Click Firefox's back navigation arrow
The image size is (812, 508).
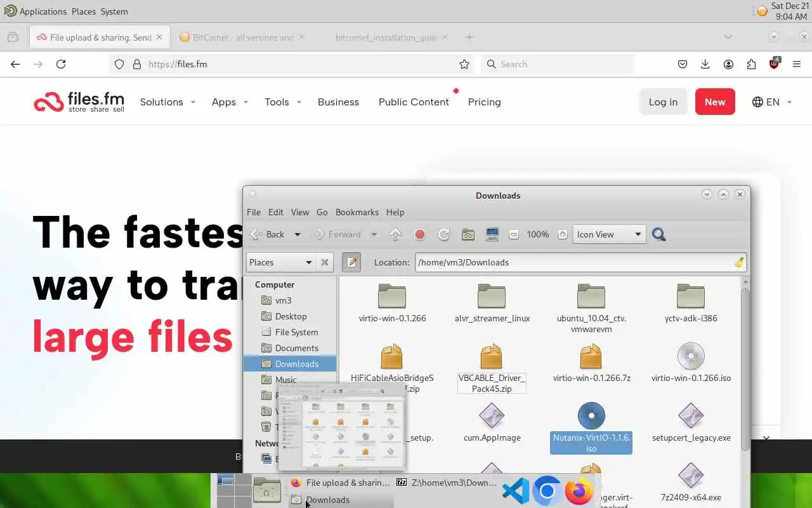15,64
